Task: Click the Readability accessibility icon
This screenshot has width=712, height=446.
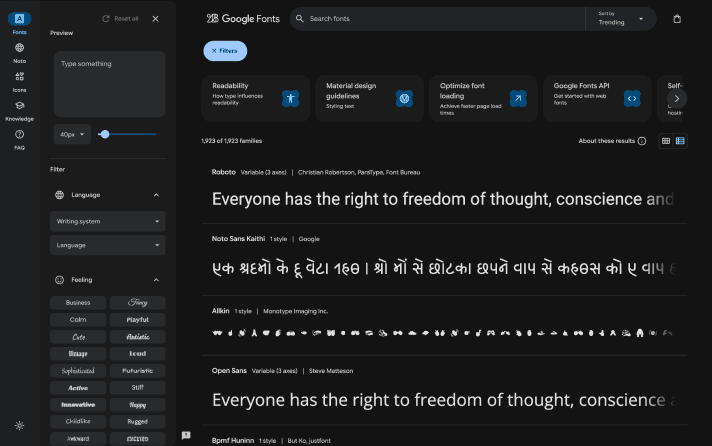Action: [291, 98]
